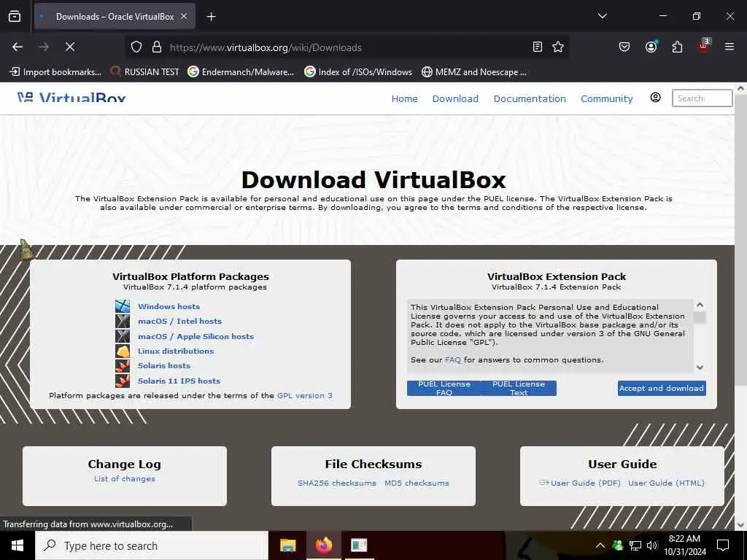The height and width of the screenshot is (560, 747).
Task: Show hidden system tray icons
Action: 600,545
